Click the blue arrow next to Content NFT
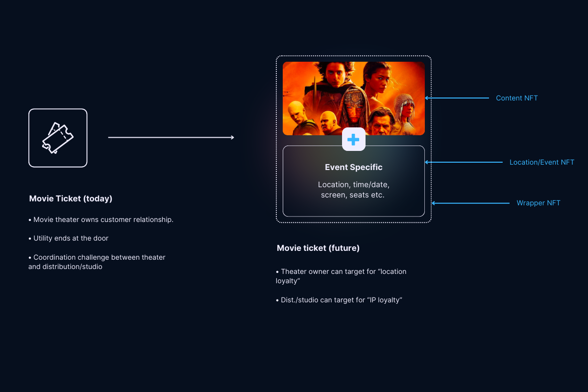The height and width of the screenshot is (392, 588). [x=457, y=98]
